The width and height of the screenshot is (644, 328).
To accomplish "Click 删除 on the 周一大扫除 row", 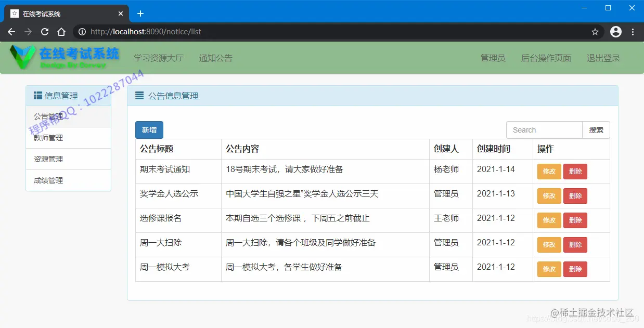I will click(575, 244).
